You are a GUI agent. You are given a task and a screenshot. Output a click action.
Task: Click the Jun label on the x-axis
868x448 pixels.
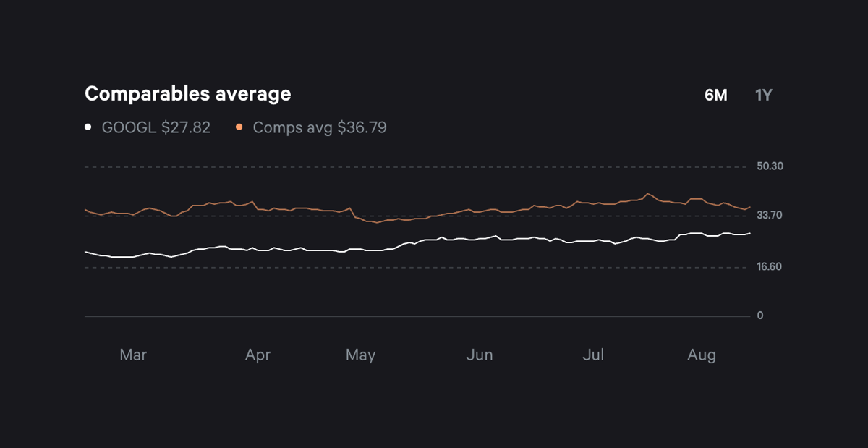pyautogui.click(x=480, y=355)
